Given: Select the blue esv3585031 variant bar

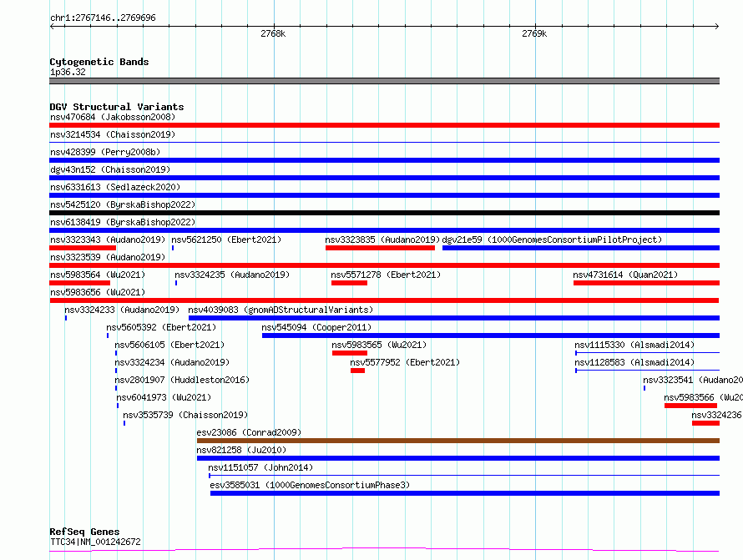Looking at the screenshot, I should [x=465, y=493].
